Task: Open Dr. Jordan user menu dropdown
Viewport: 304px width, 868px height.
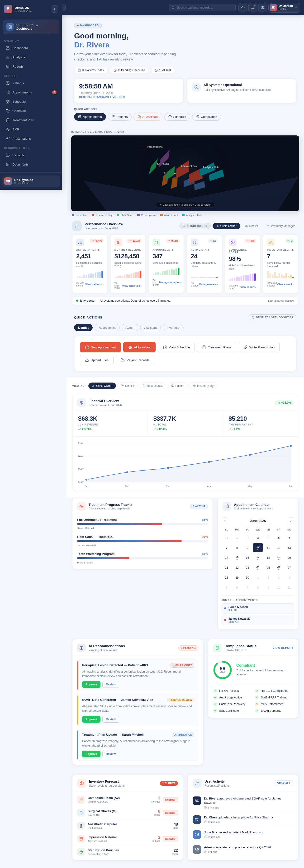Action: pyautogui.click(x=284, y=7)
